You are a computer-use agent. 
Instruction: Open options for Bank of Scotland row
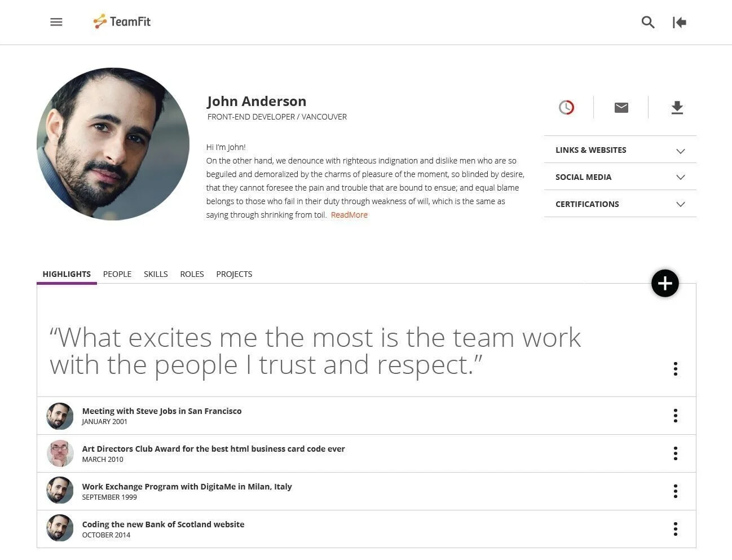(x=675, y=529)
